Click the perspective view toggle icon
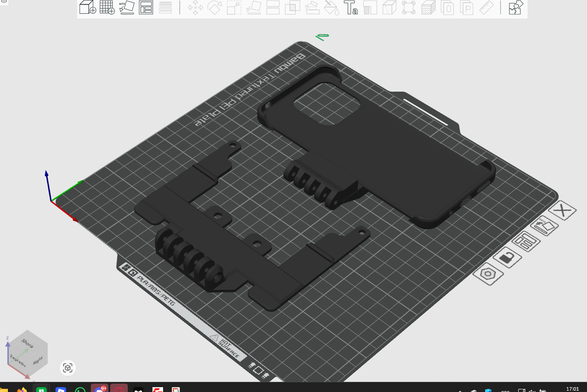The height and width of the screenshot is (392, 587). tap(68, 368)
